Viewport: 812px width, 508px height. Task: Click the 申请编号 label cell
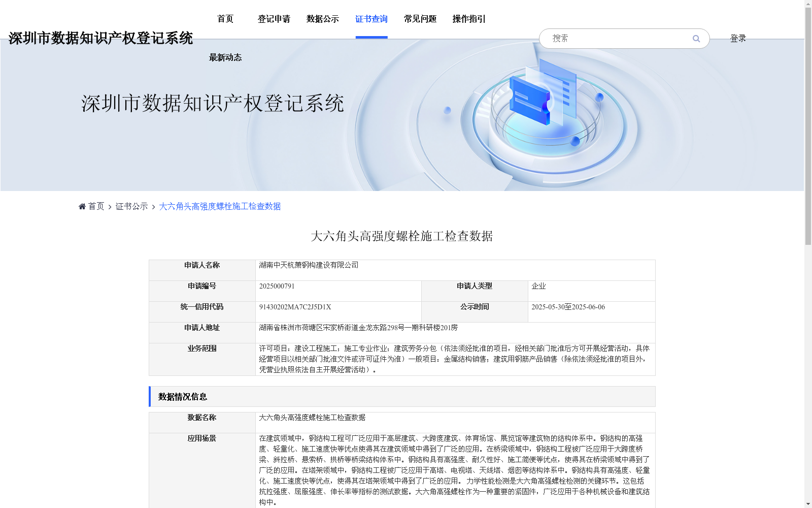pyautogui.click(x=202, y=291)
